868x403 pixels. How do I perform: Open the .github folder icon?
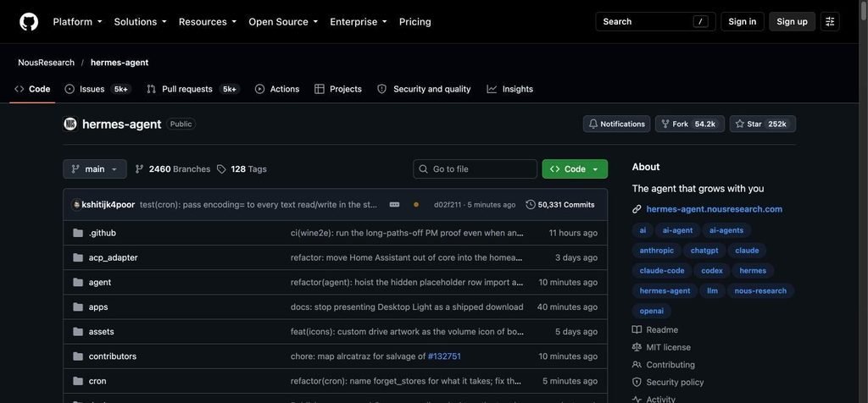click(x=78, y=233)
